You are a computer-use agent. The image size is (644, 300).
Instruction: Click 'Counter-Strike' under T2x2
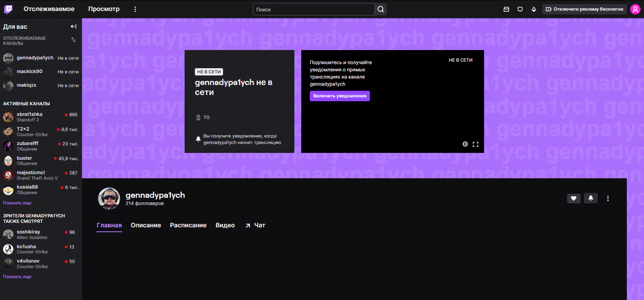coord(32,135)
